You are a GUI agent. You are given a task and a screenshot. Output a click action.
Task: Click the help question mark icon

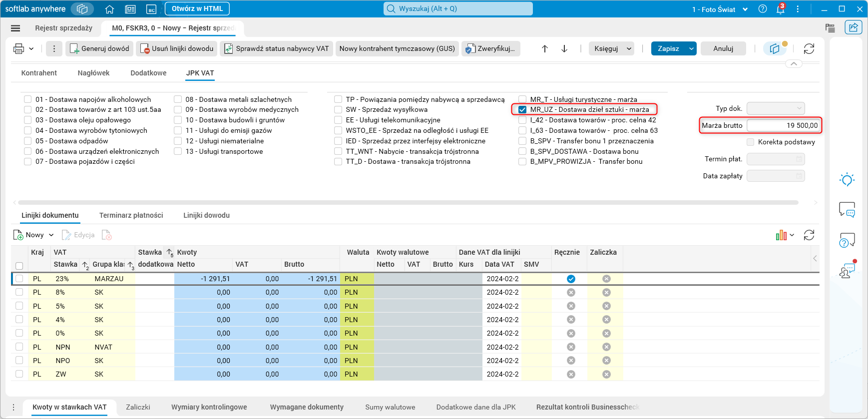click(x=762, y=9)
